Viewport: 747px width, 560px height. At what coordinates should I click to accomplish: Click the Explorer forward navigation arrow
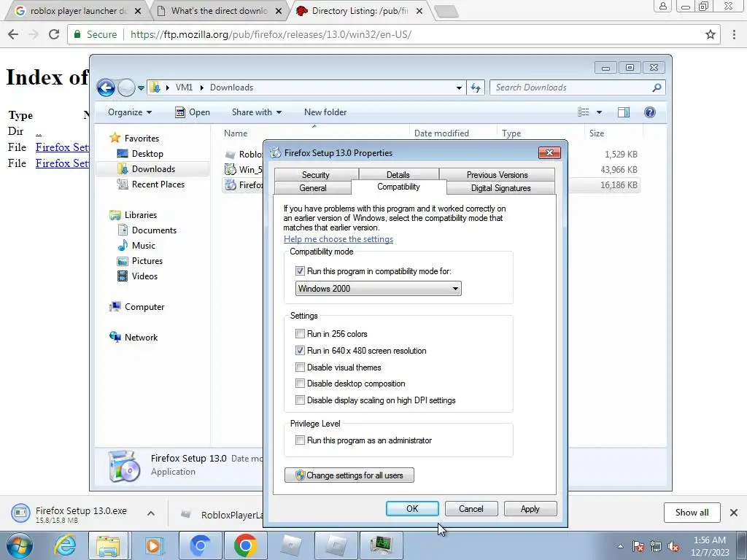[126, 87]
